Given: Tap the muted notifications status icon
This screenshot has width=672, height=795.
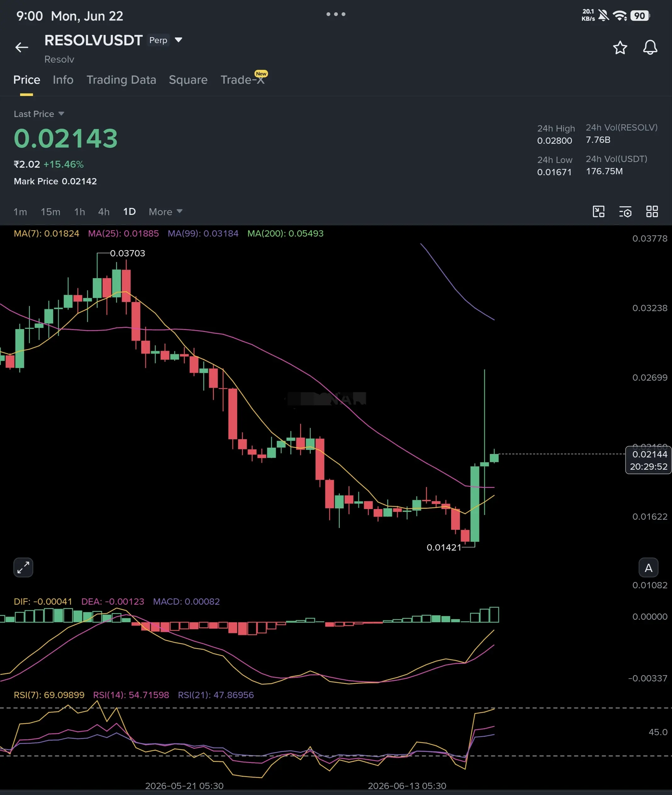Looking at the screenshot, I should [603, 16].
